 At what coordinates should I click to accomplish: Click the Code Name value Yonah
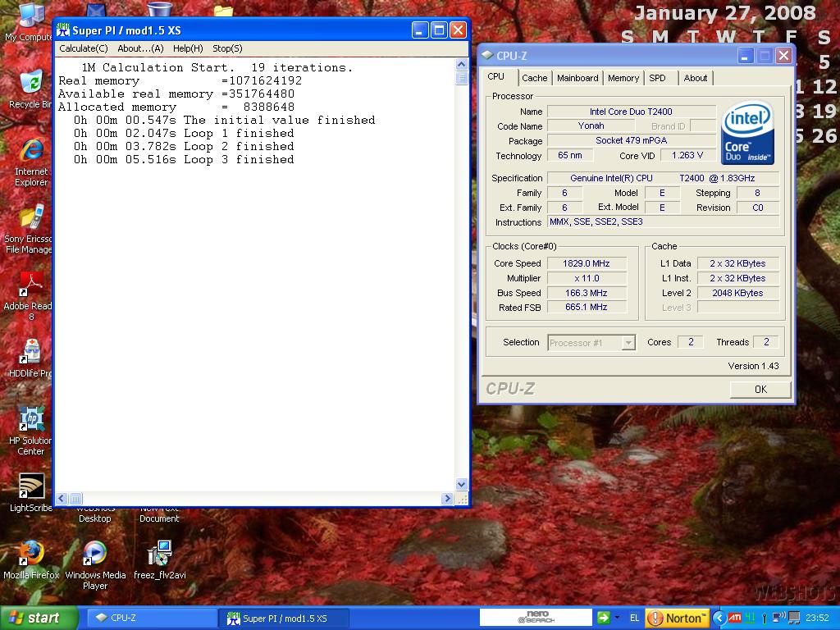(x=591, y=126)
